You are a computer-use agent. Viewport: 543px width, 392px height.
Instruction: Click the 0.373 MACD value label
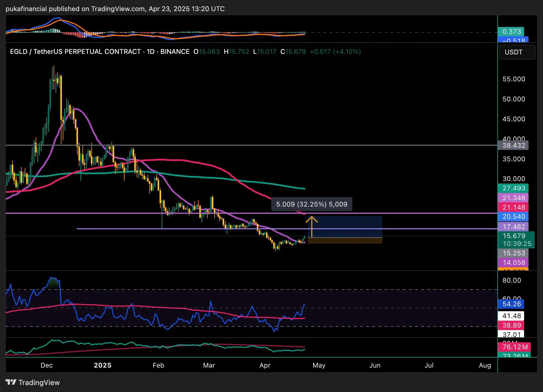tap(511, 32)
